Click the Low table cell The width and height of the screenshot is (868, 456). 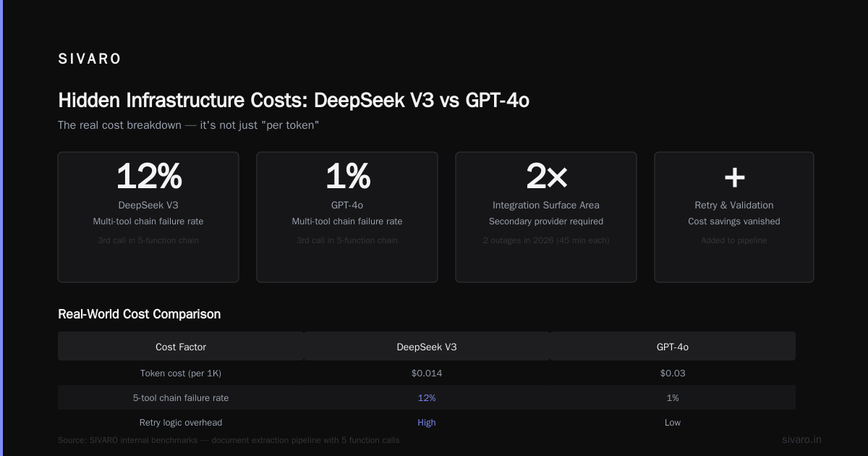pyautogui.click(x=673, y=423)
